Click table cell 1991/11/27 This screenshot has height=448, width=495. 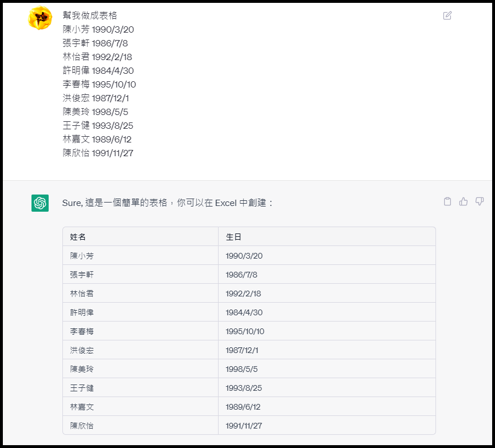pyautogui.click(x=327, y=425)
